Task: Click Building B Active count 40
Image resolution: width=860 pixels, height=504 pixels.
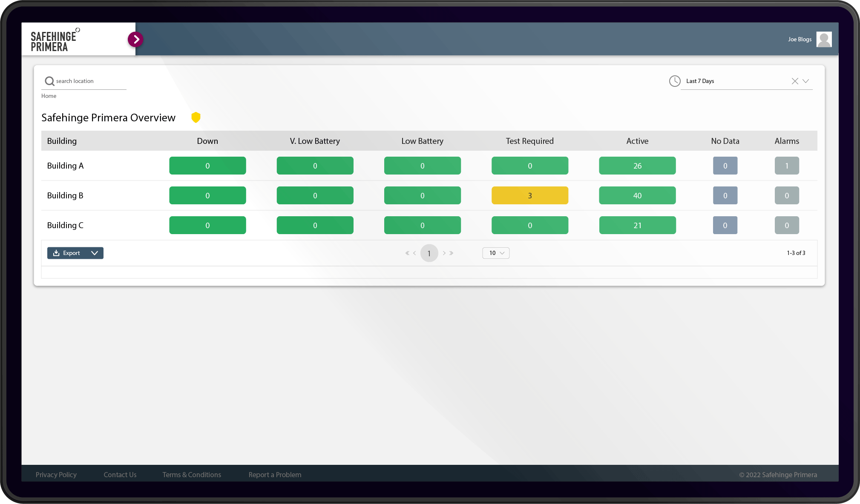Action: (637, 195)
